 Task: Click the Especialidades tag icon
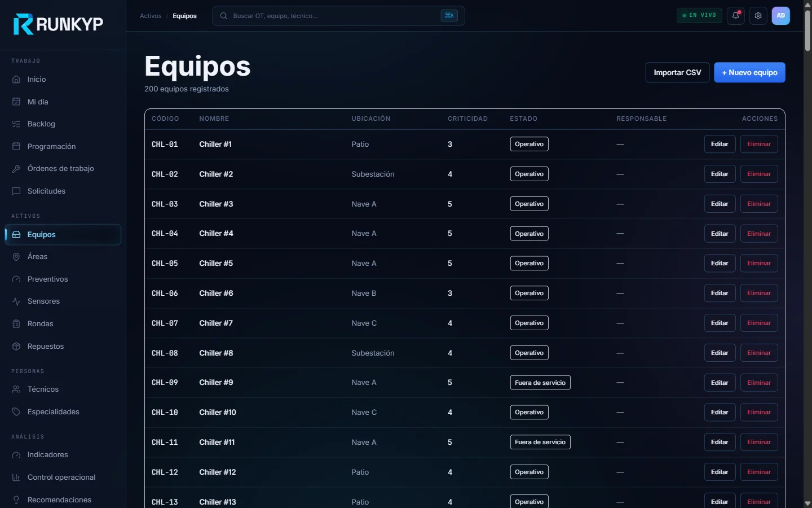click(x=16, y=412)
